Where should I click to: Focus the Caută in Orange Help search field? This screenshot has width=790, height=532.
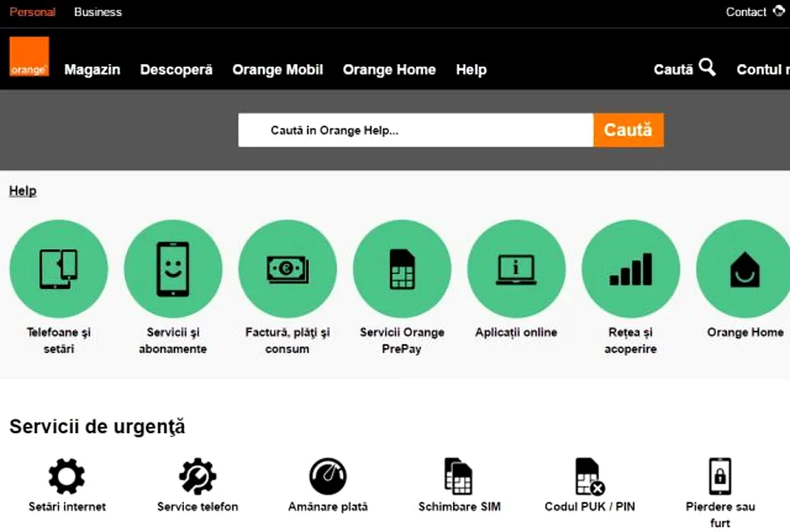(x=416, y=130)
